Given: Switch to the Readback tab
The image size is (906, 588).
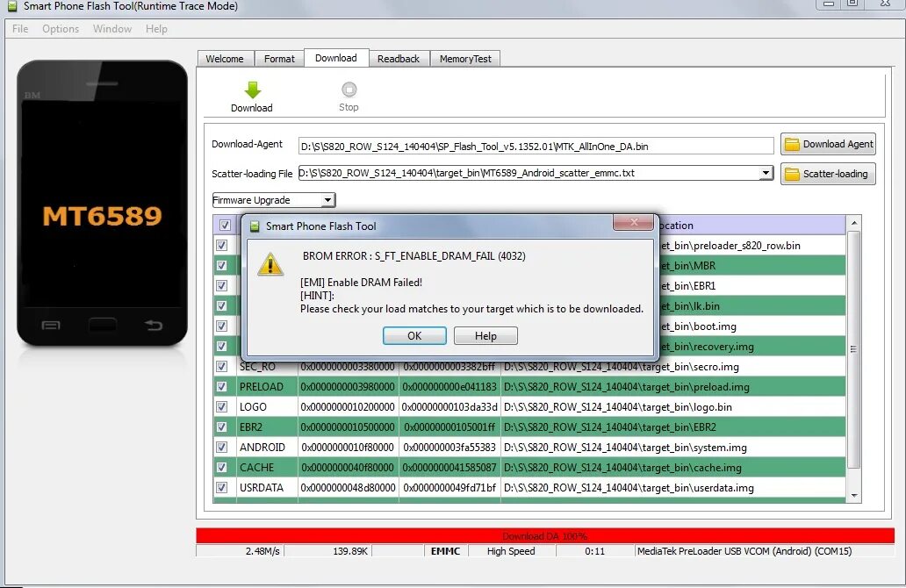Looking at the screenshot, I should coord(399,59).
